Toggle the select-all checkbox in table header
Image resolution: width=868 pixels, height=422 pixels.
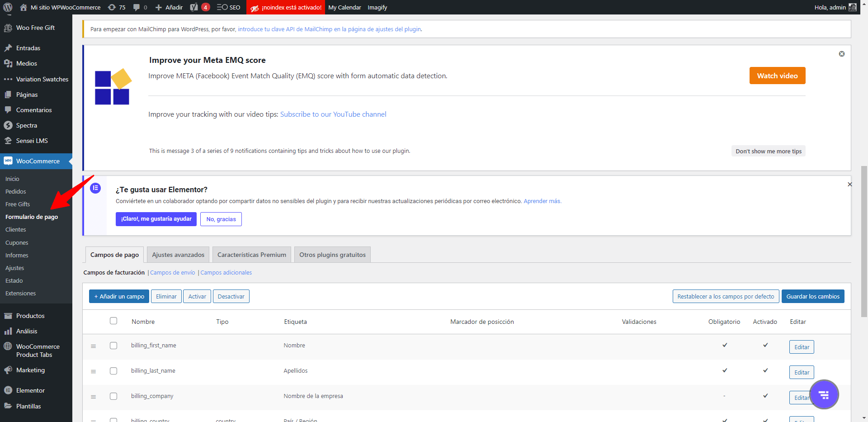click(113, 321)
